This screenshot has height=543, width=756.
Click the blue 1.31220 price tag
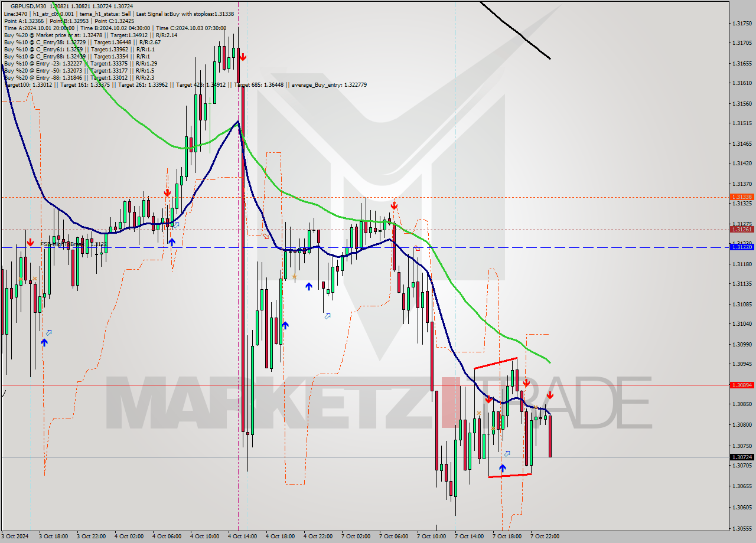pos(742,247)
